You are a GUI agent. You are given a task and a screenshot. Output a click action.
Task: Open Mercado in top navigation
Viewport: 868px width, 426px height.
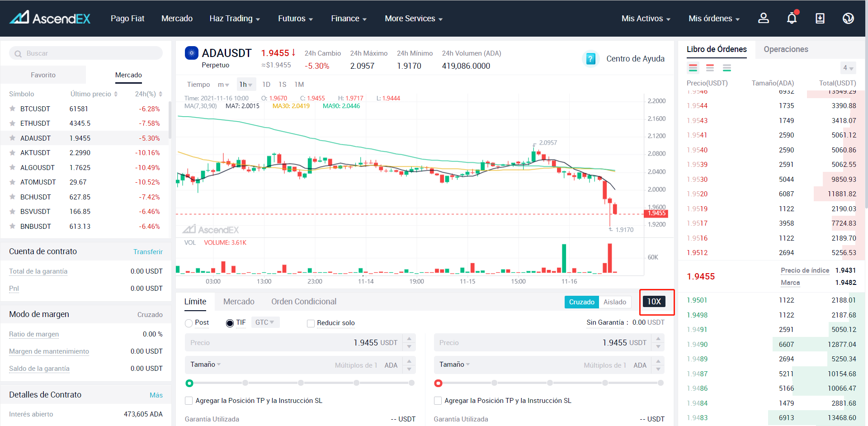pos(177,19)
